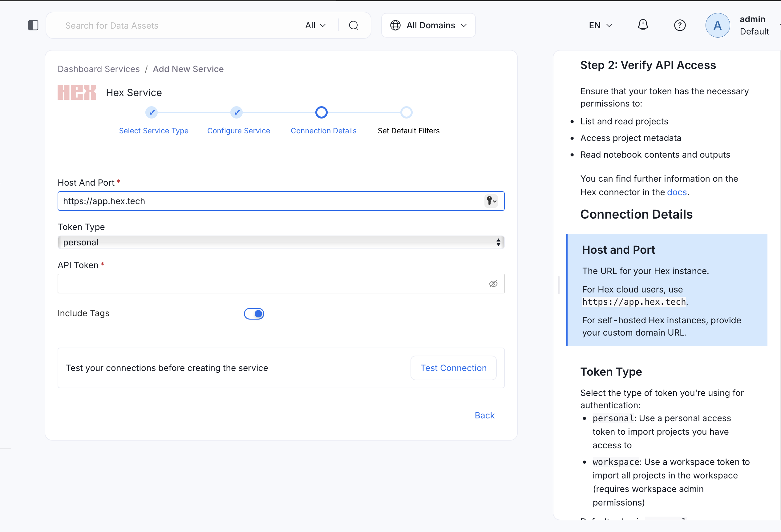
Task: Open the search magnifier in the search bar
Action: coord(354,25)
